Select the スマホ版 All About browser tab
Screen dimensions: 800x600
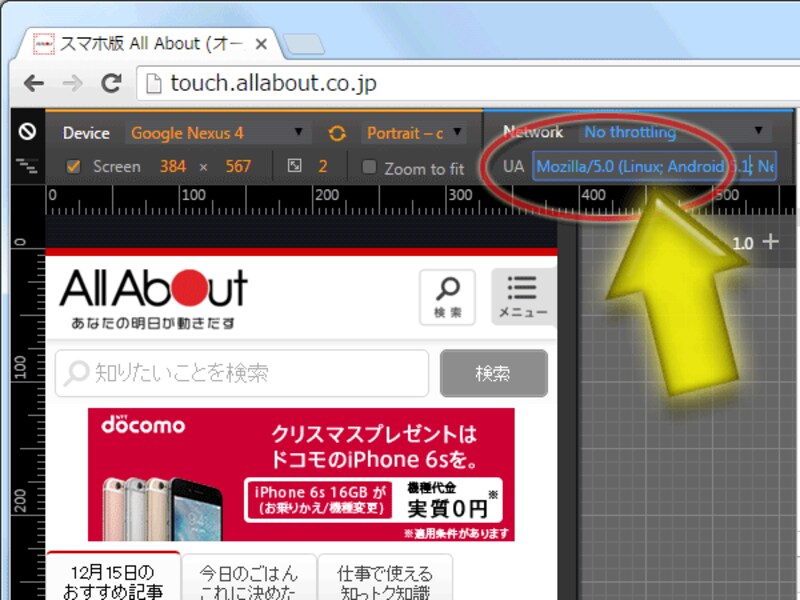140,44
